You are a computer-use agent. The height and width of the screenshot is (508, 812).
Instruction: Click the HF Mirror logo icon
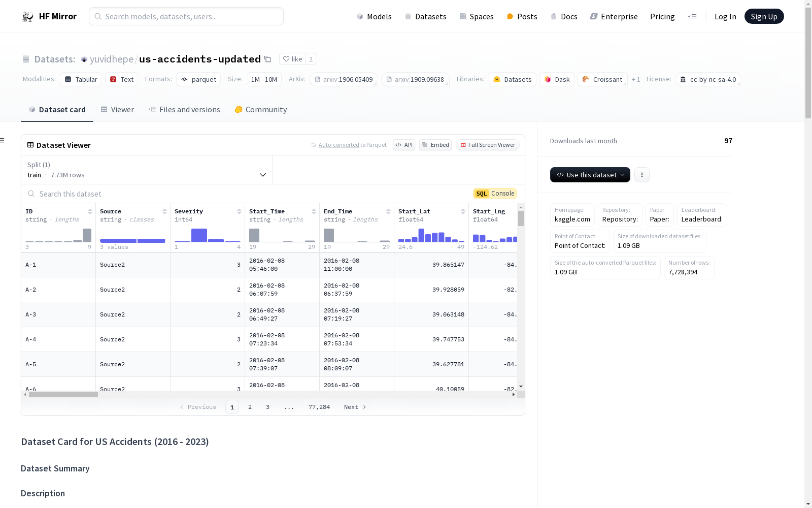(28, 17)
